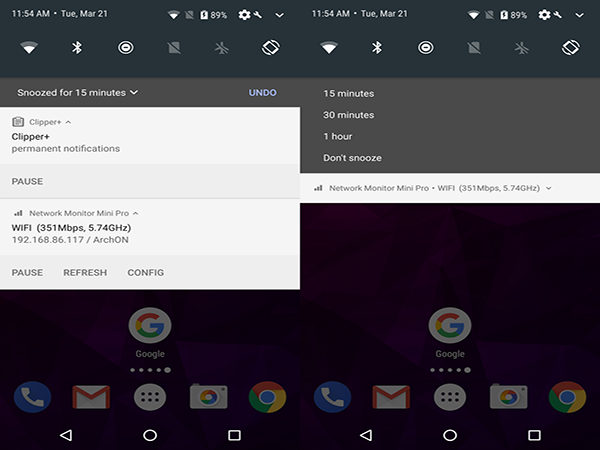
Task: Tap UNDO to cancel snooze
Action: (262, 93)
